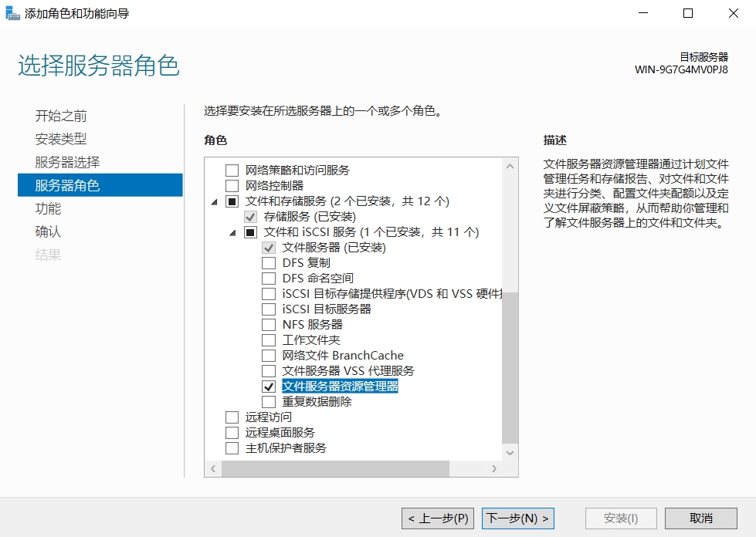Check the 网络控制器 checkbox
Image resolution: width=756 pixels, height=537 pixels.
[x=232, y=186]
